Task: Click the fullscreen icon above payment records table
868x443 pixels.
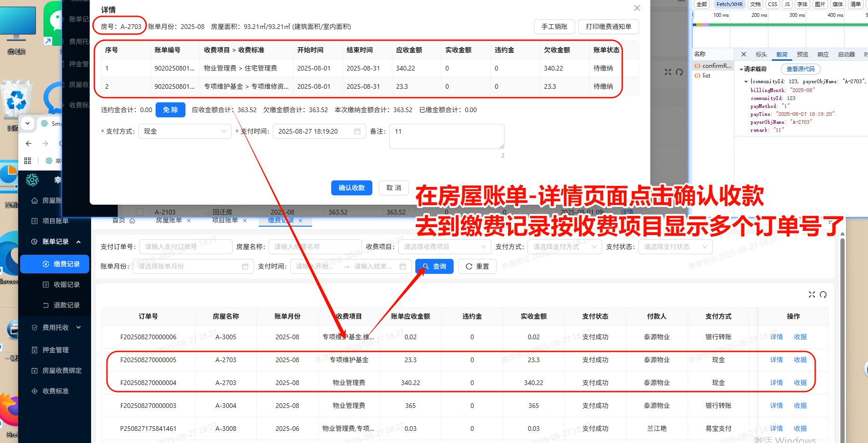Action: [812, 294]
